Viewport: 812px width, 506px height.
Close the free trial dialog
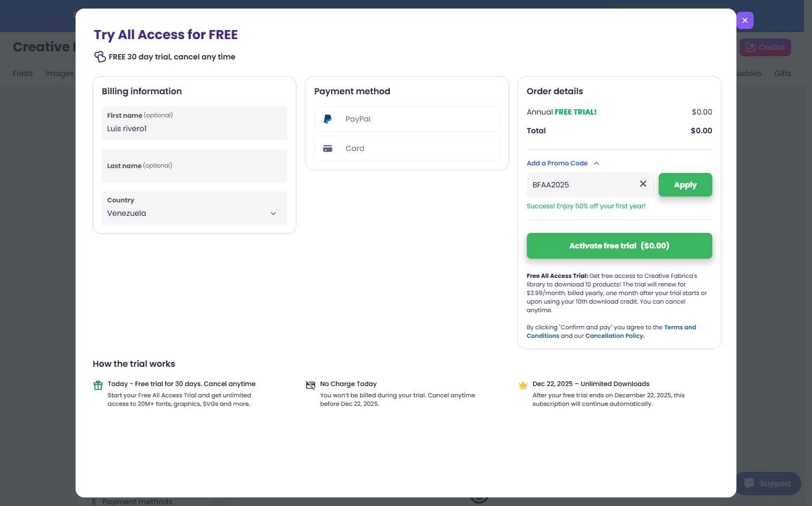(x=744, y=20)
